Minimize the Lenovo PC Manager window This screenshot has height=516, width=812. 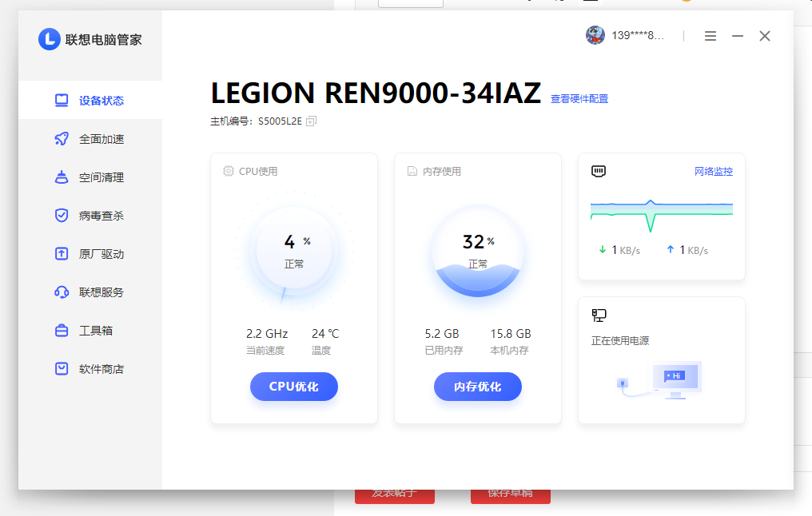(738, 36)
